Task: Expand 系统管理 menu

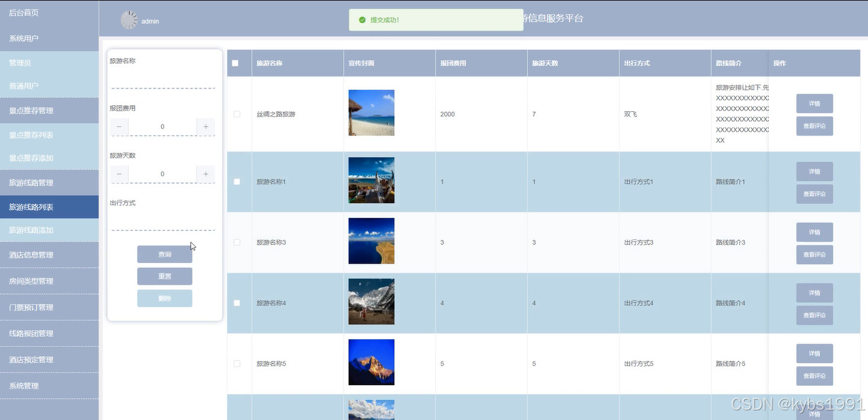Action: 49,386
